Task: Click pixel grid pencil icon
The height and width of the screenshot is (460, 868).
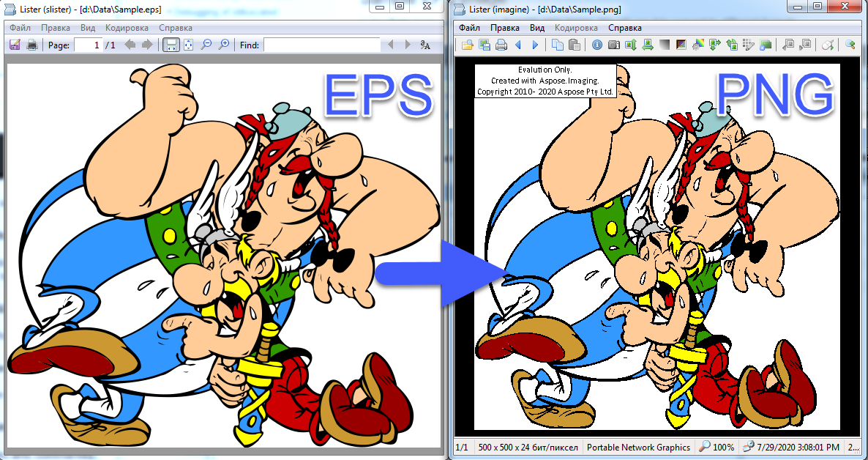Action: tap(749, 45)
